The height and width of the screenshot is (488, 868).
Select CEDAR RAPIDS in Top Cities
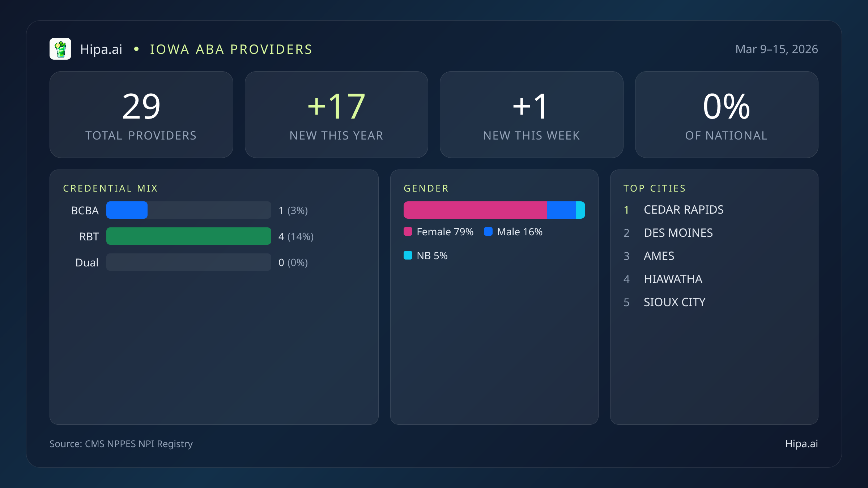click(x=684, y=210)
